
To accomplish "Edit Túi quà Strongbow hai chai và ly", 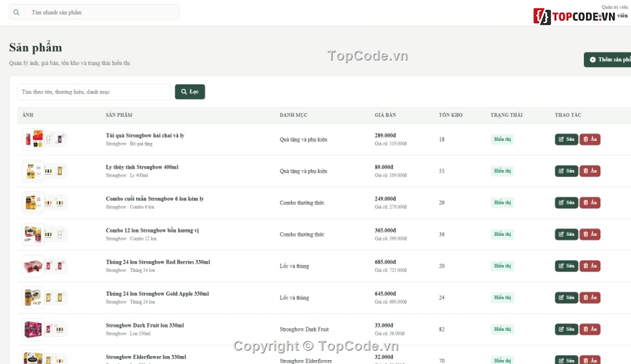I will coord(566,139).
